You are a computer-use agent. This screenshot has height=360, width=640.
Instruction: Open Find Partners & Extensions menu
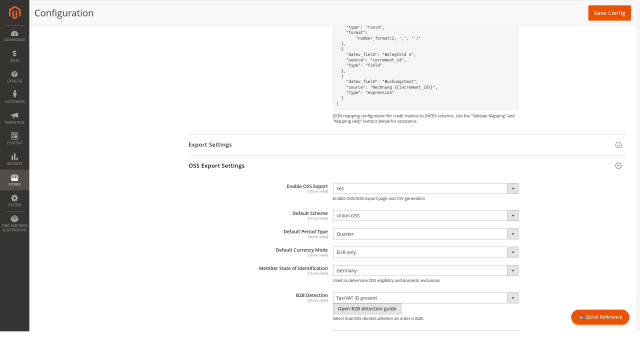15,224
